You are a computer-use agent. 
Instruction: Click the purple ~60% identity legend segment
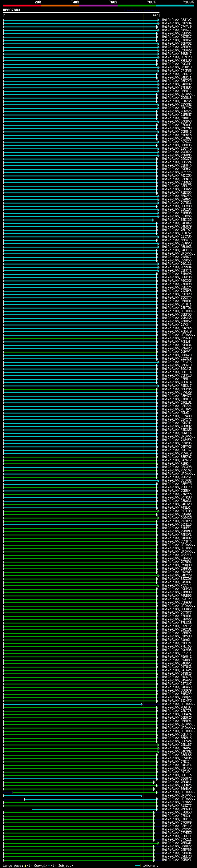coord(98,6)
